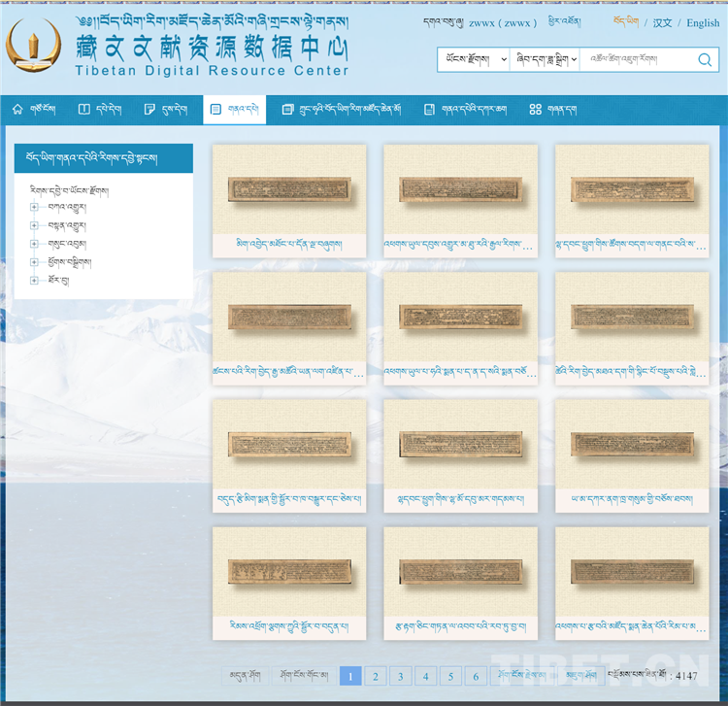This screenshot has height=706, width=728.
Task: Switch language to 汉文
Action: [x=662, y=22]
